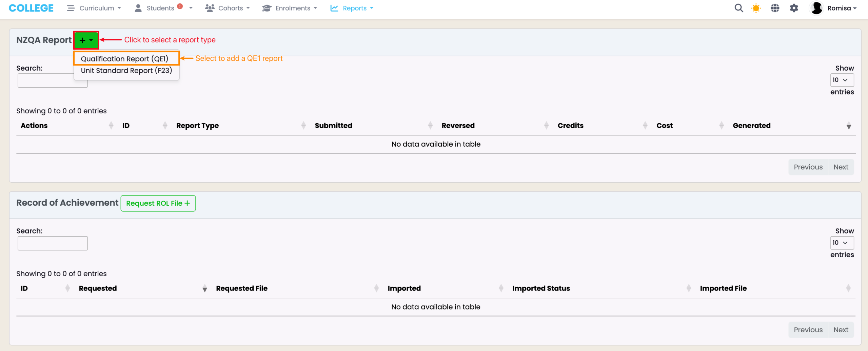Open the settings gear icon
868x351 pixels.
794,8
